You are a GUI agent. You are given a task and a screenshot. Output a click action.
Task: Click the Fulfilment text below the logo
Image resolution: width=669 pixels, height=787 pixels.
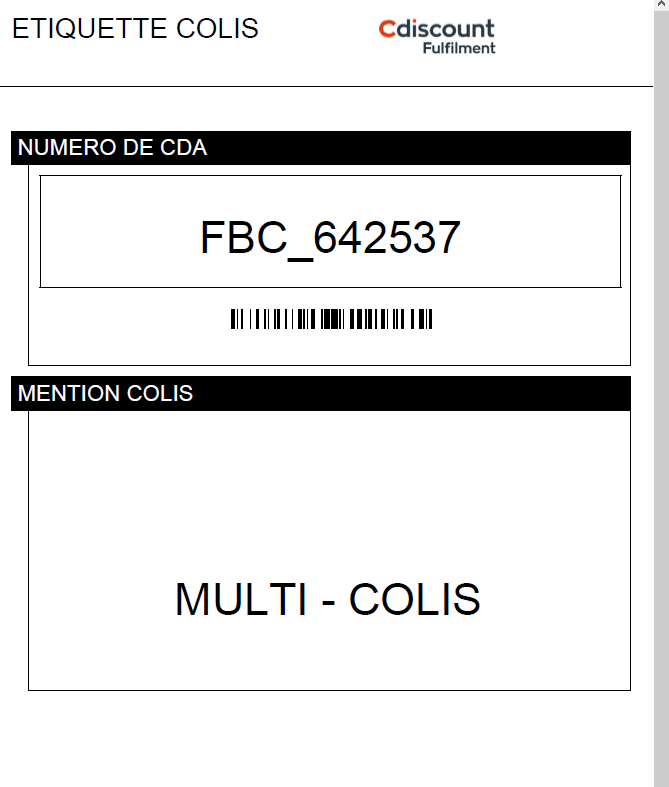[459, 48]
